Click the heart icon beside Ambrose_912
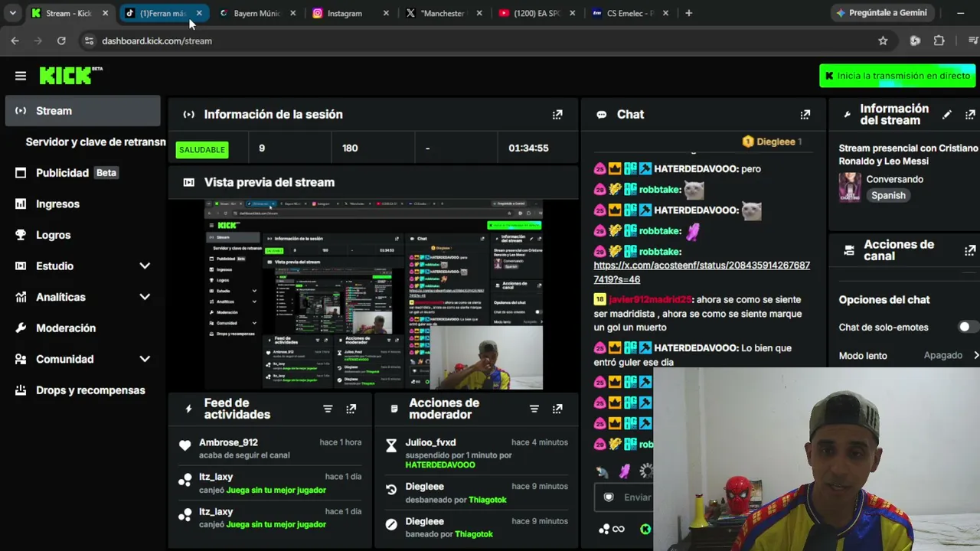 click(x=185, y=445)
